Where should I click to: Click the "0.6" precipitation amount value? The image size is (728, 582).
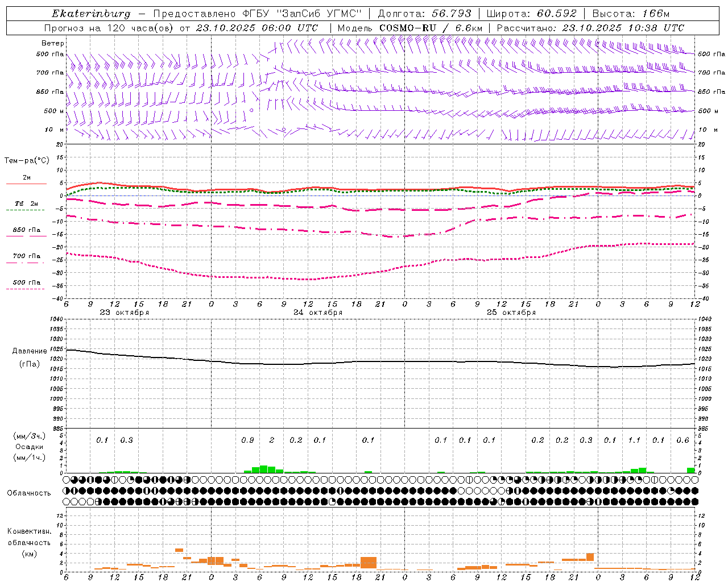(682, 440)
